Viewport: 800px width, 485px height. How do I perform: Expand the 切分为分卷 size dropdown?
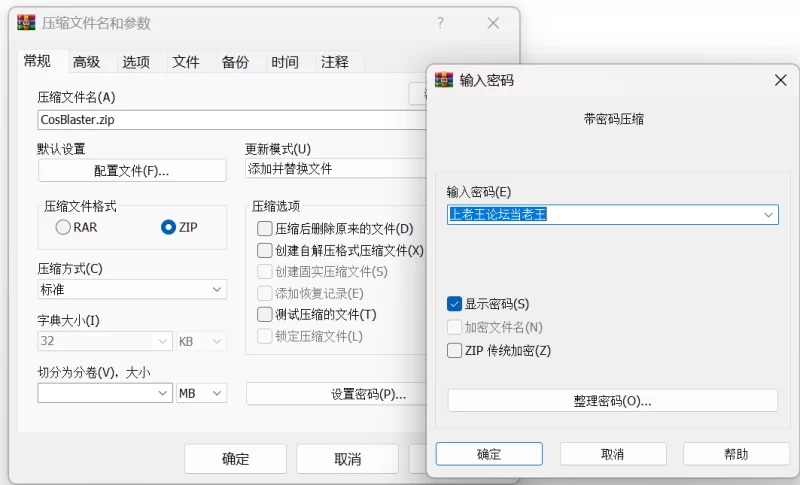pos(164,394)
